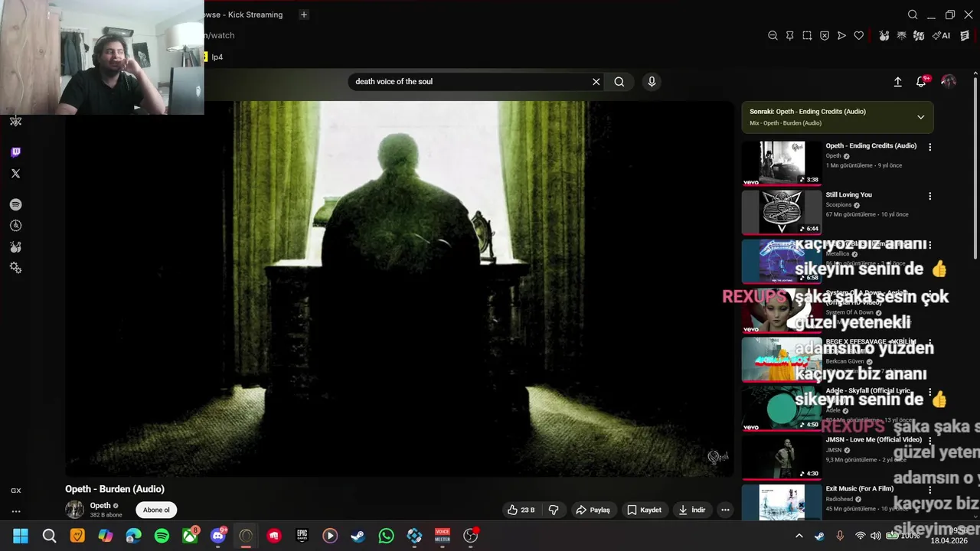Launch Epic Games from the taskbar
The height and width of the screenshot is (551, 980).
[x=302, y=536]
